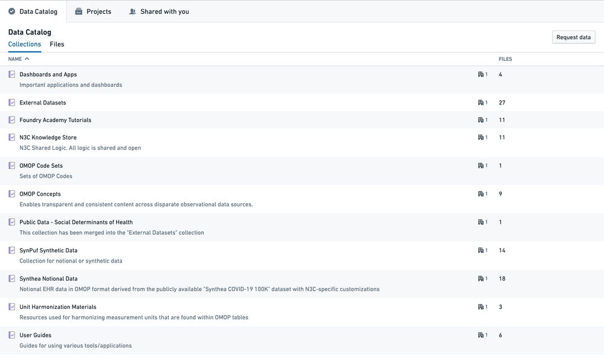Viewport: 604px width, 364px height.
Task: Open the Unit Harmonization Materials collection
Action: coord(58,307)
